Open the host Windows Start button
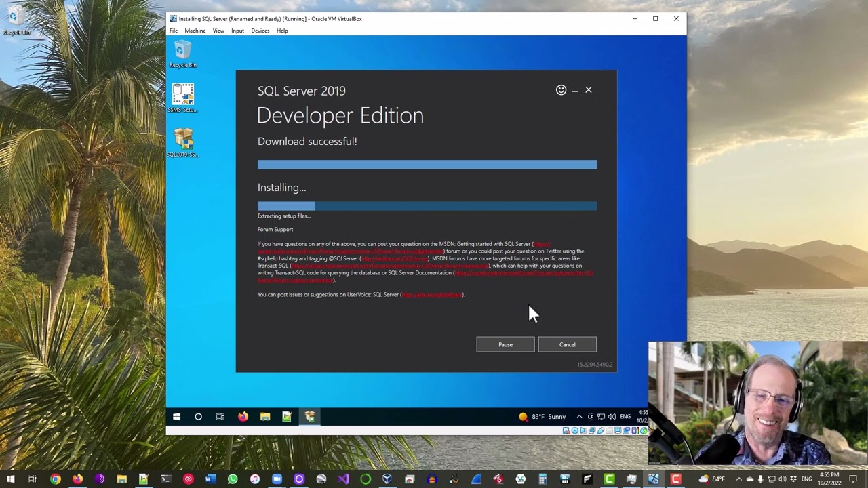 tap(10, 479)
